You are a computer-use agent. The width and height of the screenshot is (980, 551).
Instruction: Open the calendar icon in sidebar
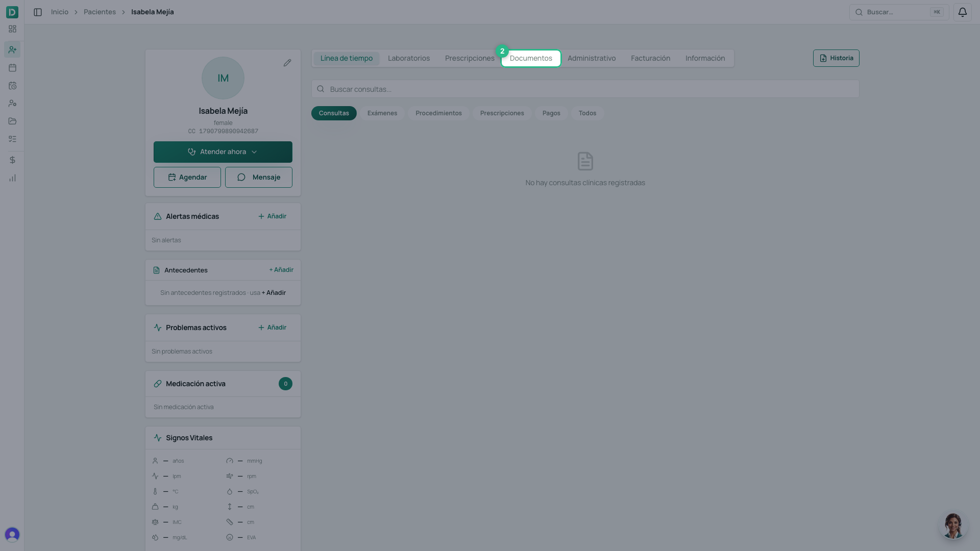coord(12,67)
